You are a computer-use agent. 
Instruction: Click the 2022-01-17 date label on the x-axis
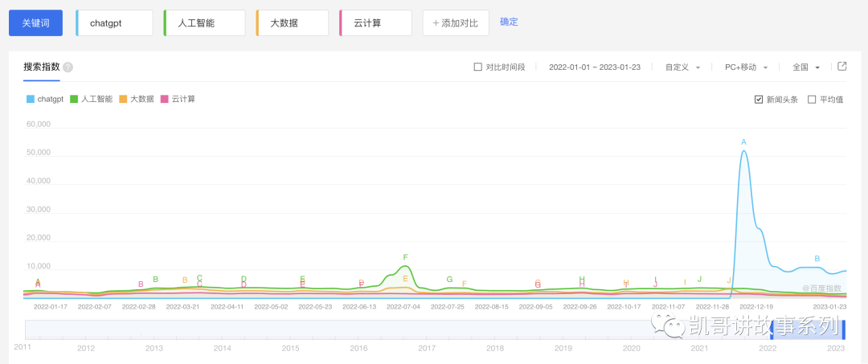click(51, 306)
